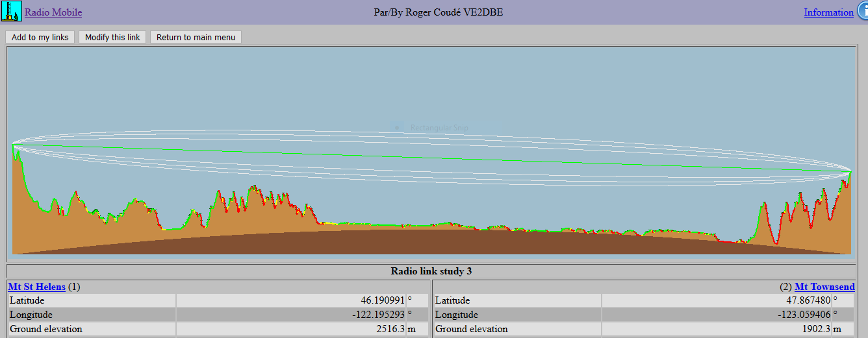Click the Par/By Roger Coudé VE2DBE title
868x338 pixels.
pyautogui.click(x=438, y=12)
